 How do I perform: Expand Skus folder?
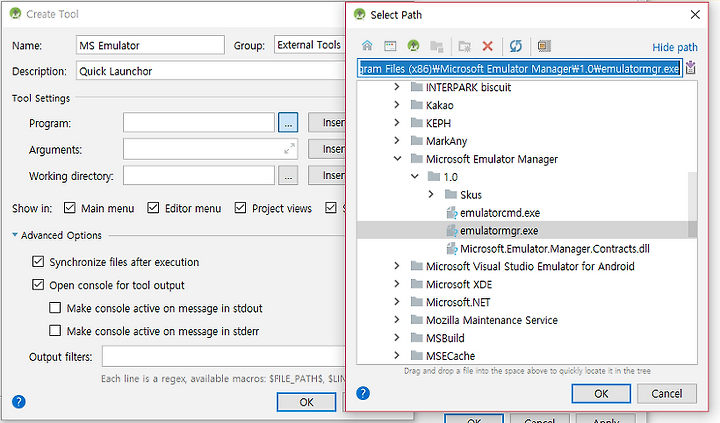pos(431,194)
